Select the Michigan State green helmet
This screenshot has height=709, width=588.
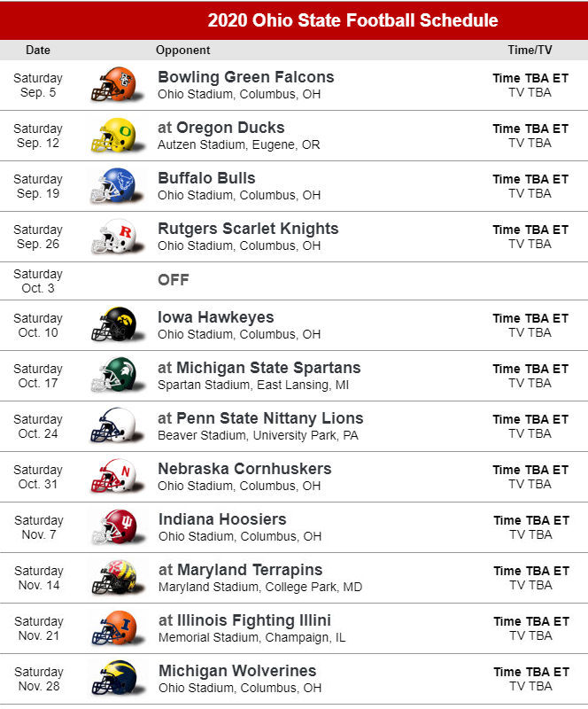tap(117, 375)
